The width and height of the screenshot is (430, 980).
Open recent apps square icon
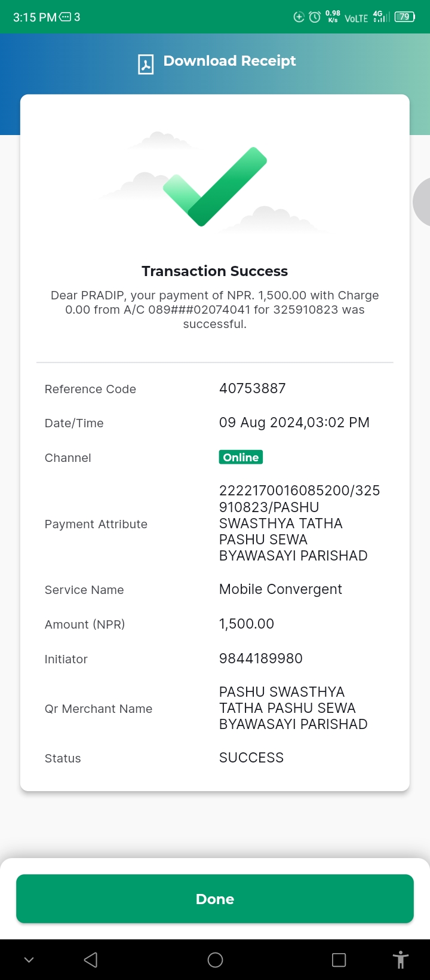(339, 960)
